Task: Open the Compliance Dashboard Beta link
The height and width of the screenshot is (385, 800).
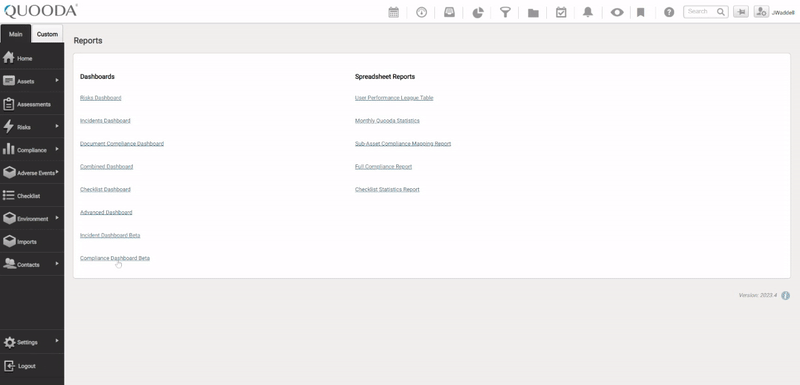Action: (x=115, y=258)
